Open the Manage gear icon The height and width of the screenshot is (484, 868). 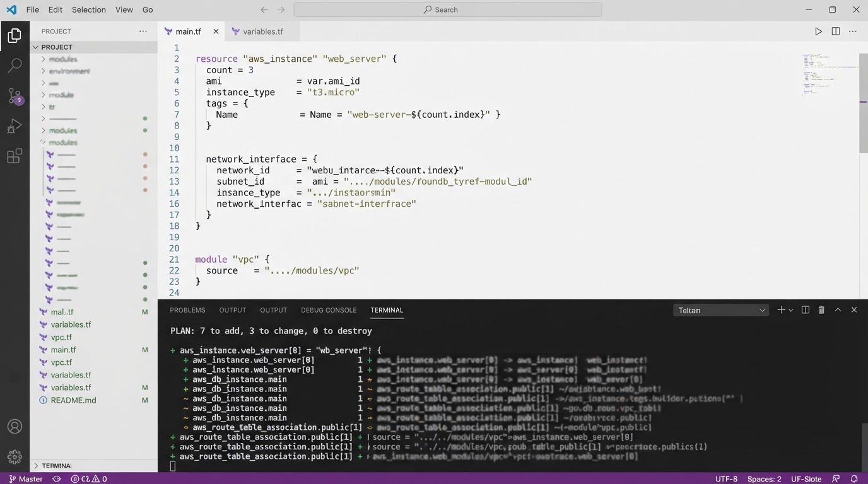click(x=15, y=456)
